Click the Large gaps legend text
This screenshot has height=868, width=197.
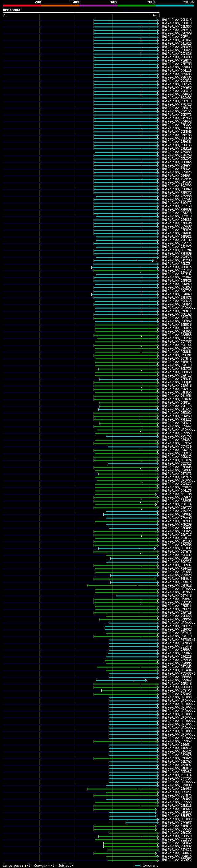coord(38,866)
